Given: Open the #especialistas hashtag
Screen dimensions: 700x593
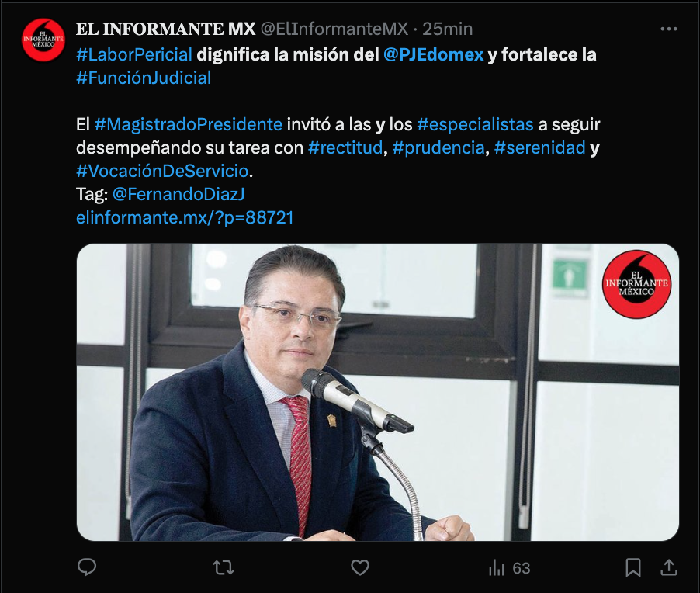Looking at the screenshot, I should point(476,124).
